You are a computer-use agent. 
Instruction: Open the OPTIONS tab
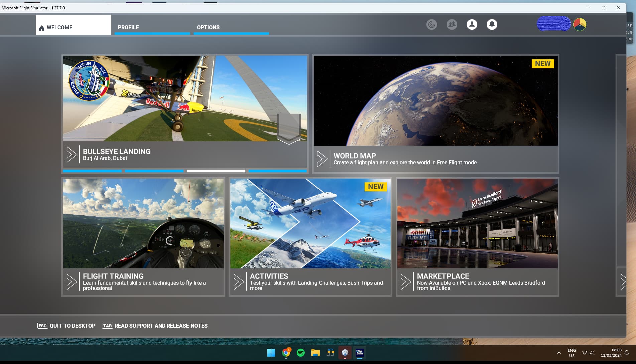tap(208, 27)
